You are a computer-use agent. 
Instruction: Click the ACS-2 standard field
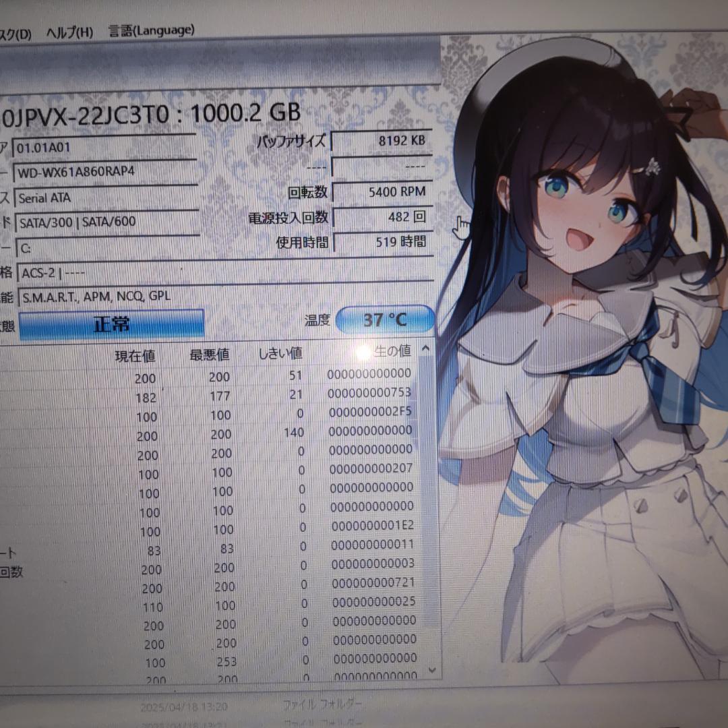(101, 272)
